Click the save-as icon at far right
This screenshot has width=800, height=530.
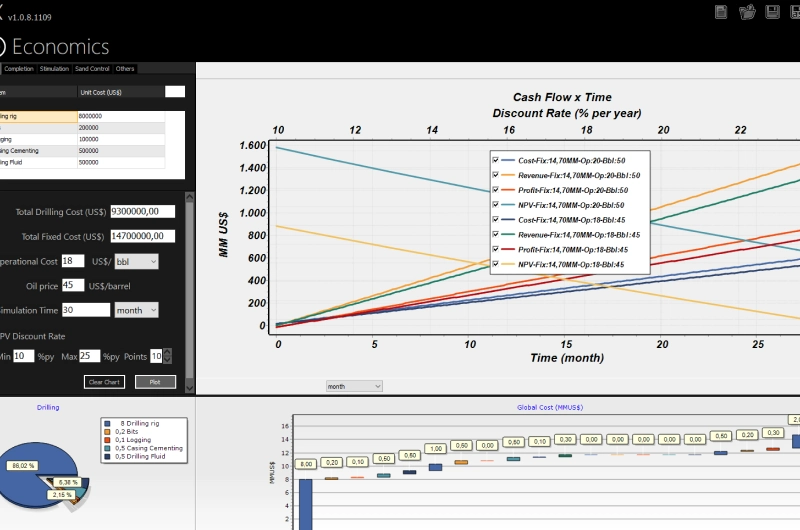tap(795, 12)
